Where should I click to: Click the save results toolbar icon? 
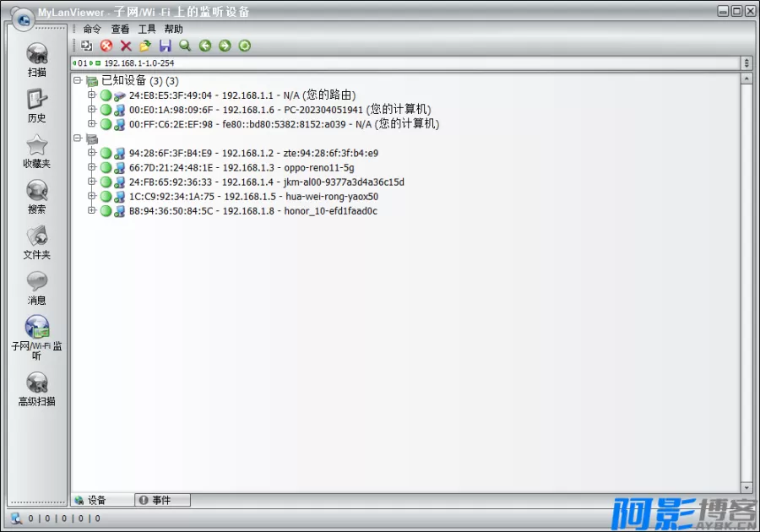(166, 46)
